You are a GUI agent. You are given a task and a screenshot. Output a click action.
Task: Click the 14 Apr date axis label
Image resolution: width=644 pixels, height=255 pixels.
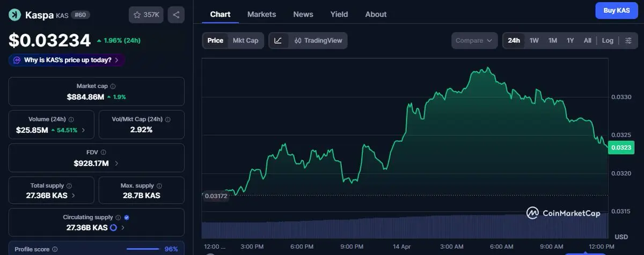tap(402, 246)
